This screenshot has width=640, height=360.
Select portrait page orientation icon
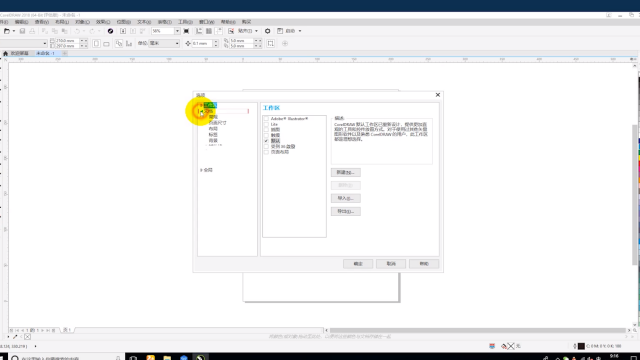(96, 43)
